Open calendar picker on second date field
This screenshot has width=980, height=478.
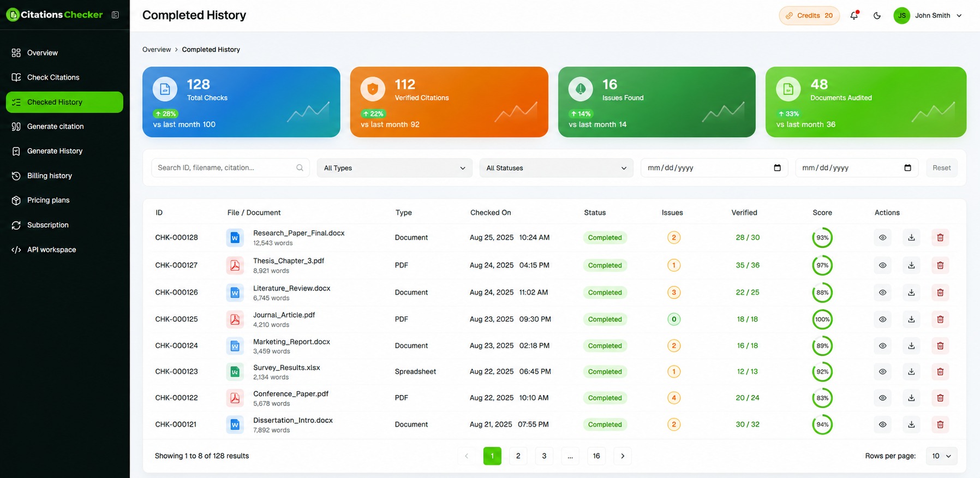click(x=907, y=168)
